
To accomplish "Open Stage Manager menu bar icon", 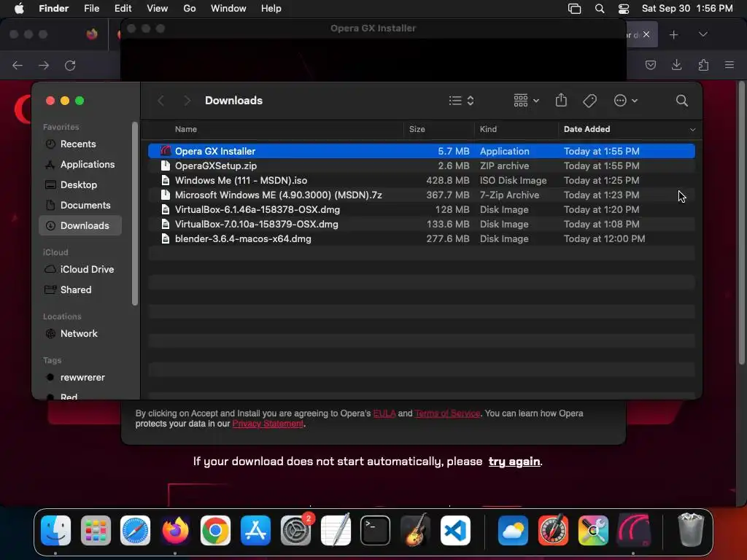I will [x=575, y=9].
